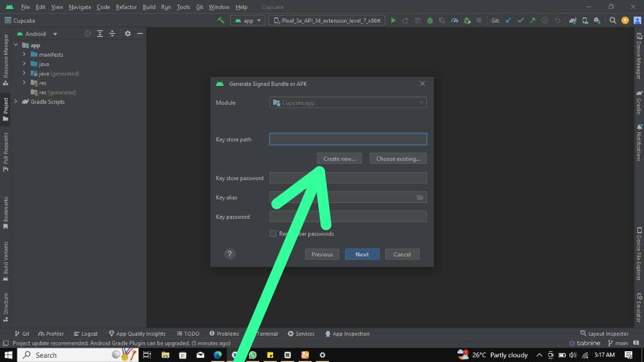
Task: Click the Git update project arrow
Action: (x=508, y=20)
